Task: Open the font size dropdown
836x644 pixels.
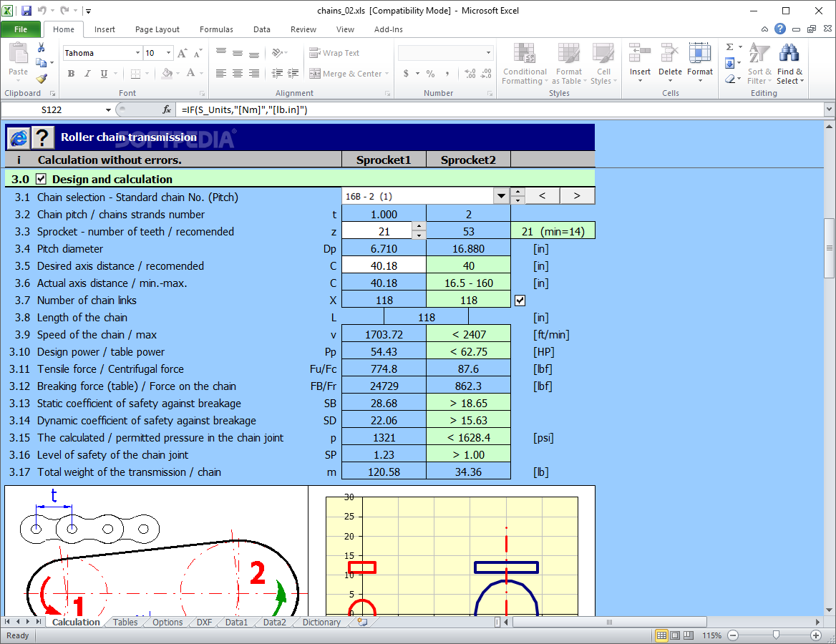Action: pos(168,53)
